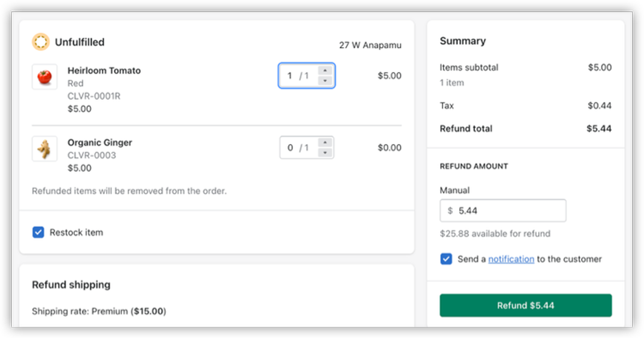Click the Heirloom Tomato product name
Image resolution: width=644 pixels, height=338 pixels.
[104, 70]
